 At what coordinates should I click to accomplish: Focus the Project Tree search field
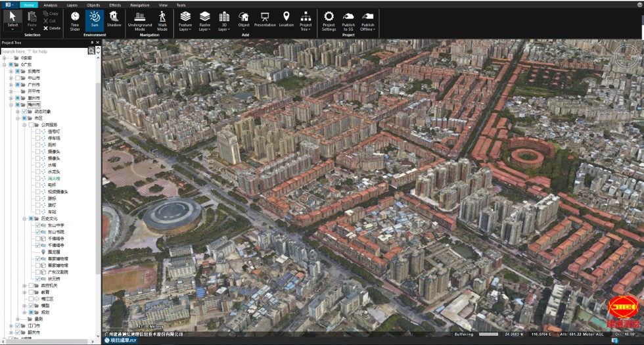44,51
